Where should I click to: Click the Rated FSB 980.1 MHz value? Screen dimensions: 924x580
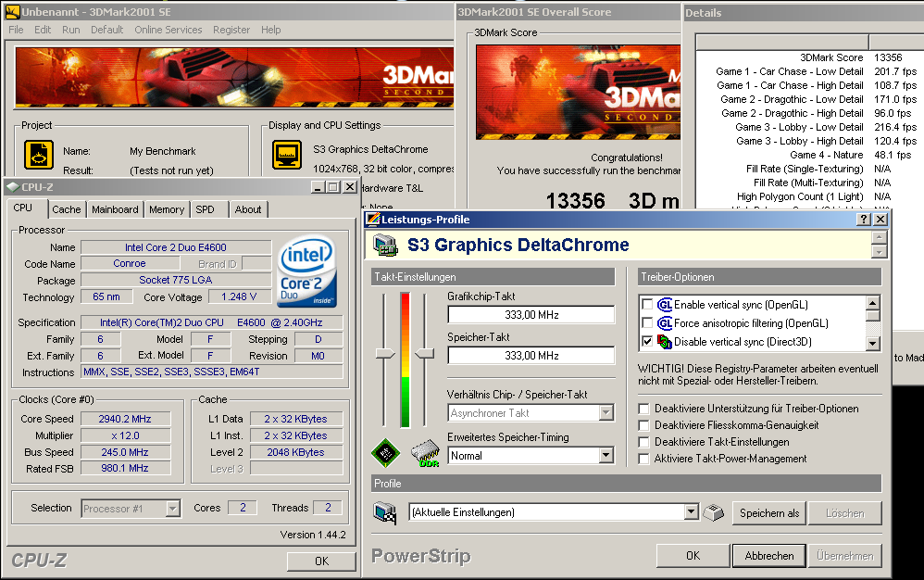coord(125,468)
